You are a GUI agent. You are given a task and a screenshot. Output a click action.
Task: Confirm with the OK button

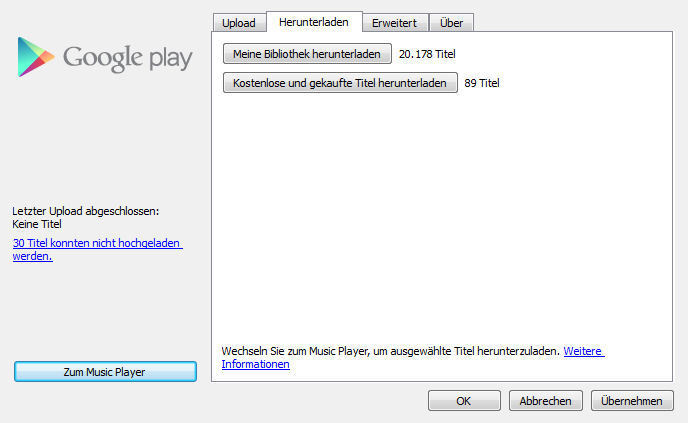[464, 401]
